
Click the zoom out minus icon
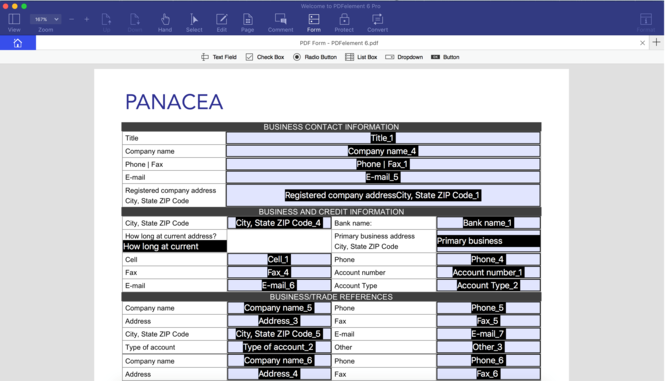click(71, 19)
